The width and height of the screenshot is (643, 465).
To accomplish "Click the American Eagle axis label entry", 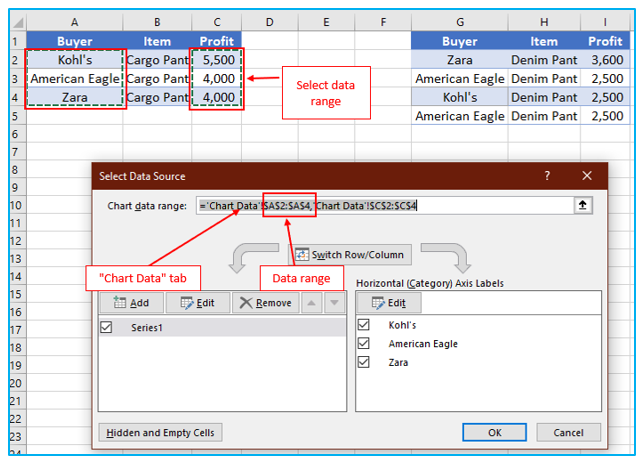I will pos(423,344).
